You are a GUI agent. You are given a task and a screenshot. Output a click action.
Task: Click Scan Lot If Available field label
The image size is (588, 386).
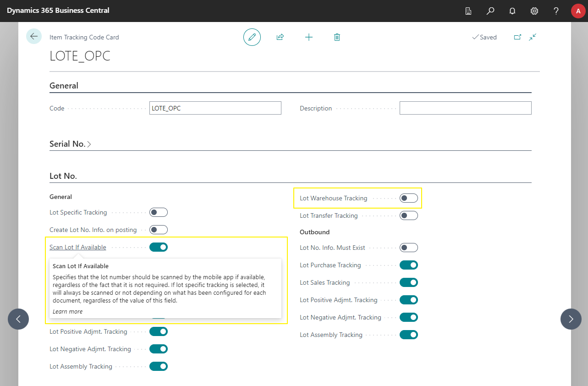78,247
